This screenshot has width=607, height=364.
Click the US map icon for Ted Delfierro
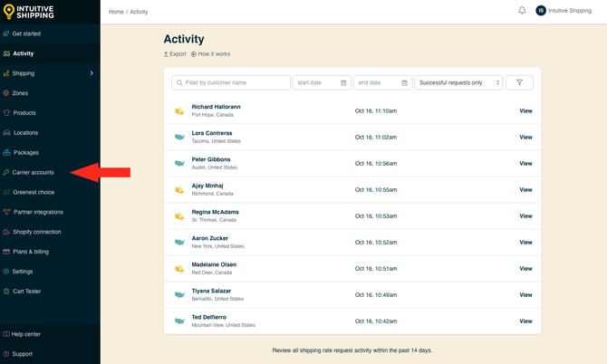(179, 321)
